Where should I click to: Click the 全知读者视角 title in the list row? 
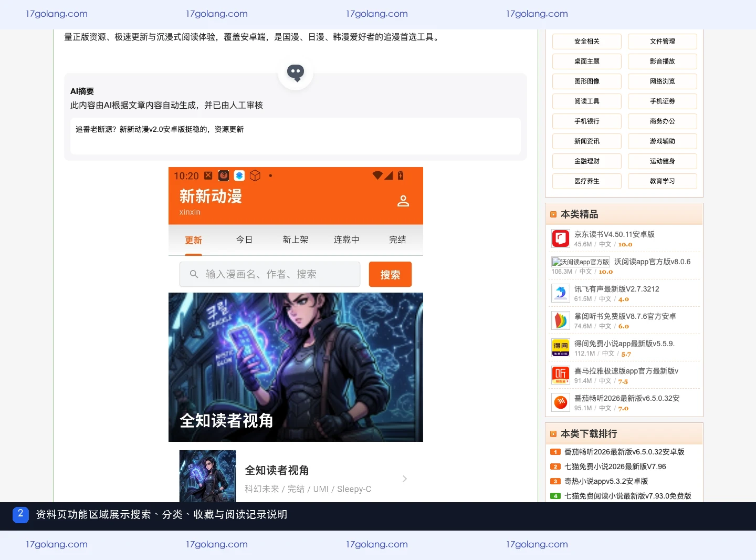pos(277,470)
